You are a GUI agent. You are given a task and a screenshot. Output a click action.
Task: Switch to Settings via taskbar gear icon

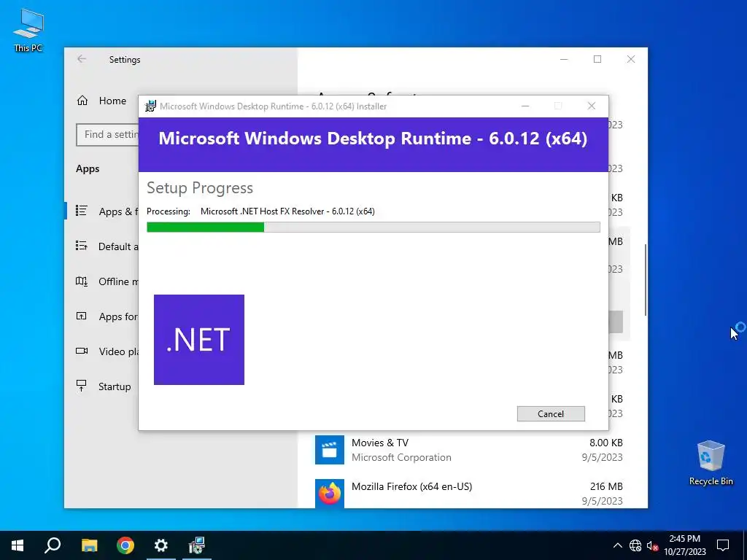161,545
